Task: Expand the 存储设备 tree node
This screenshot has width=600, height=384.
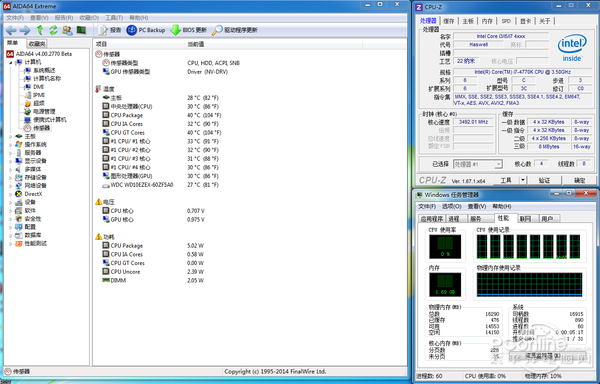Action: [x=11, y=177]
